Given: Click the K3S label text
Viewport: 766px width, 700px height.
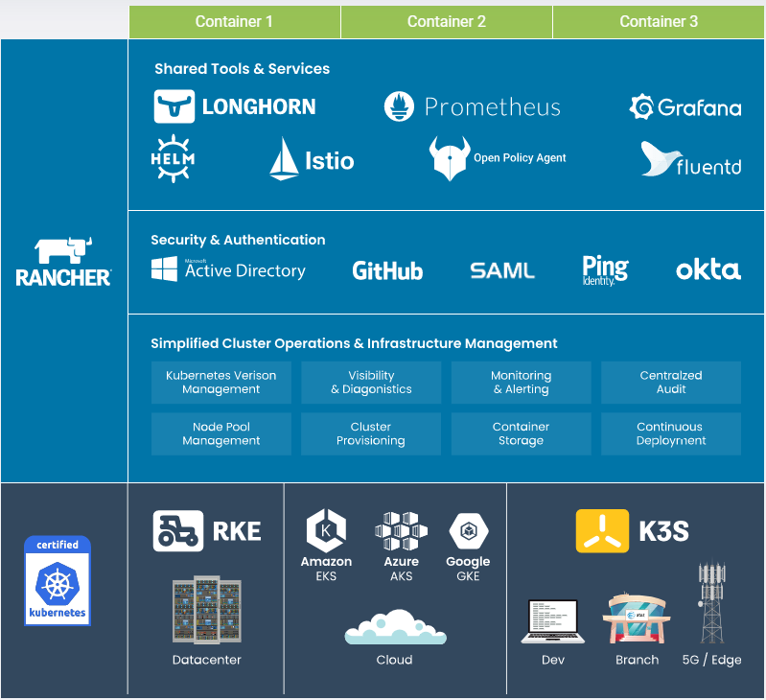Looking at the screenshot, I should click(664, 531).
